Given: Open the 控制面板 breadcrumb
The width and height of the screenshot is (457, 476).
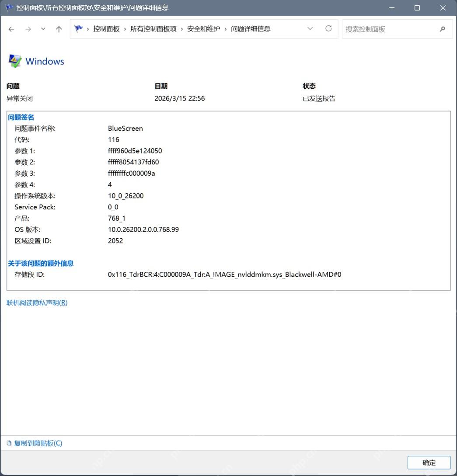Looking at the screenshot, I should pos(106,29).
